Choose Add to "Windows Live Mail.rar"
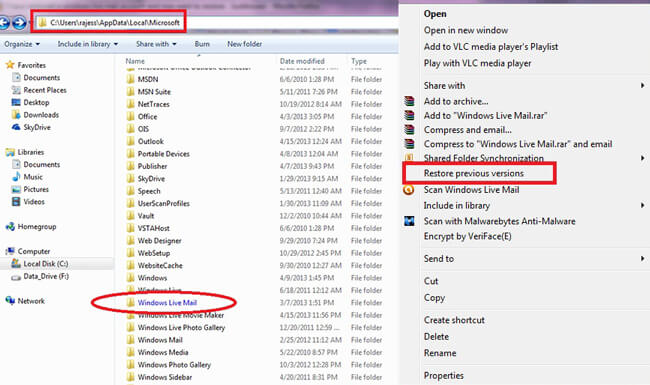 click(x=485, y=116)
